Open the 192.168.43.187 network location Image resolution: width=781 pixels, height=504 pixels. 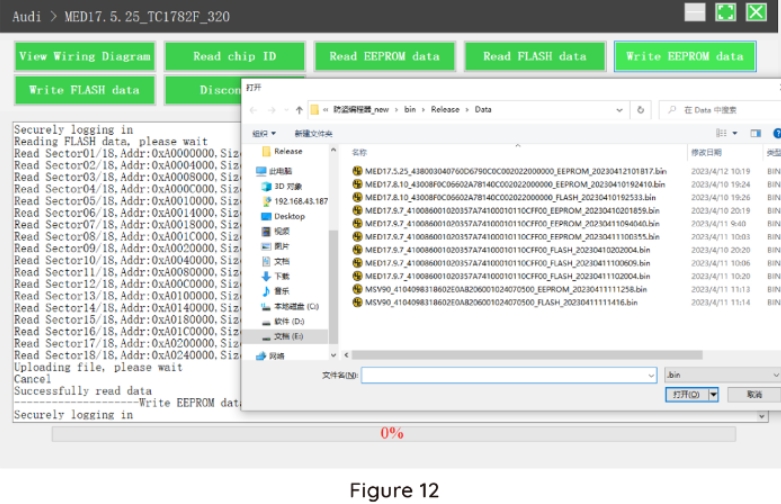(294, 201)
